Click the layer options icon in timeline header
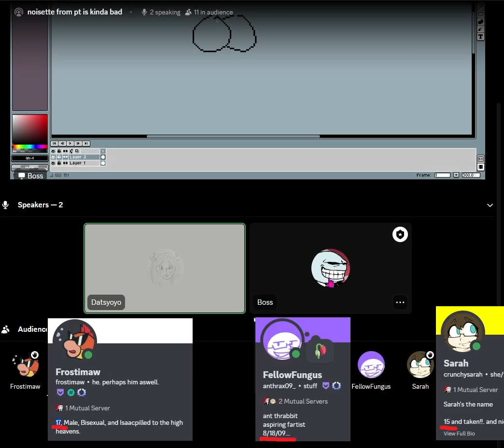 (71, 151)
